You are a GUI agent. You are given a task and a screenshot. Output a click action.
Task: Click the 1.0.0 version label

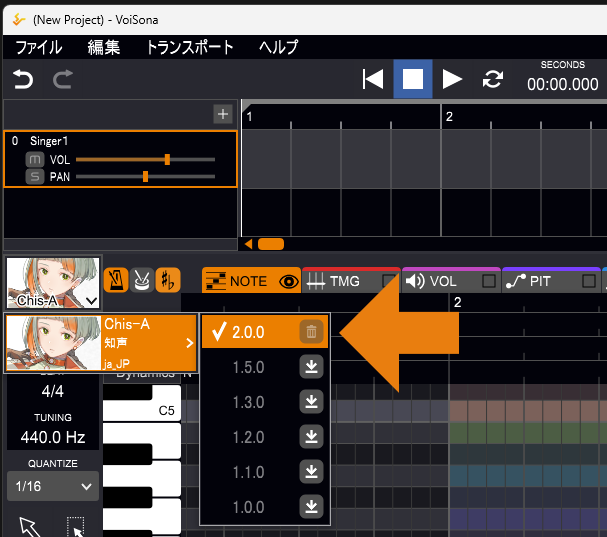[249, 508]
